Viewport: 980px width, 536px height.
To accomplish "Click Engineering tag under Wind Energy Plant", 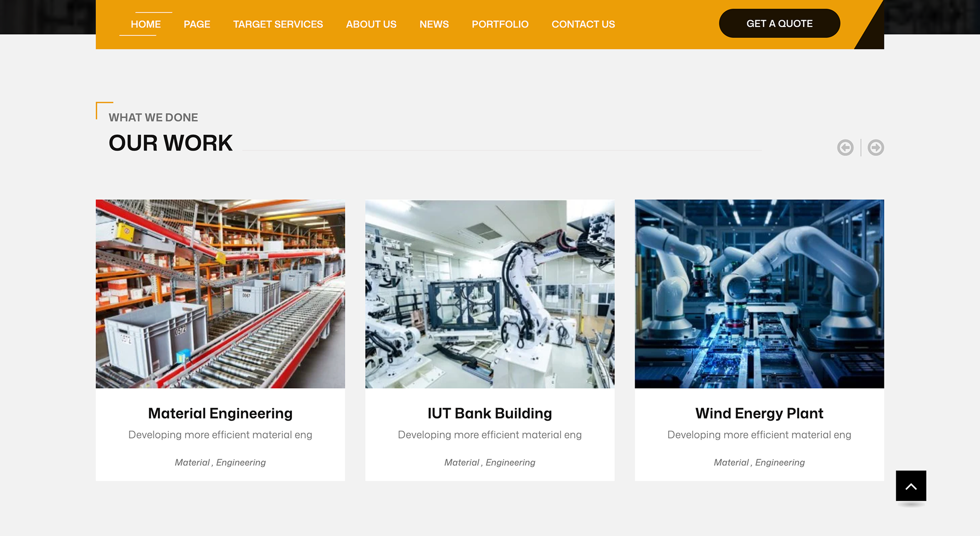I will (779, 463).
